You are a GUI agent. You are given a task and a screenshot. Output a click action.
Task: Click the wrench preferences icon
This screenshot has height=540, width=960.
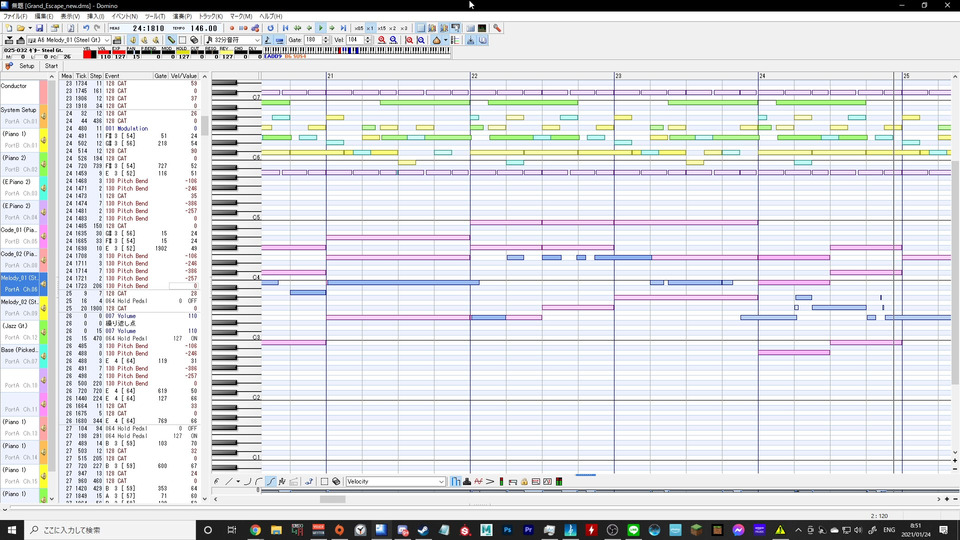coord(497,28)
